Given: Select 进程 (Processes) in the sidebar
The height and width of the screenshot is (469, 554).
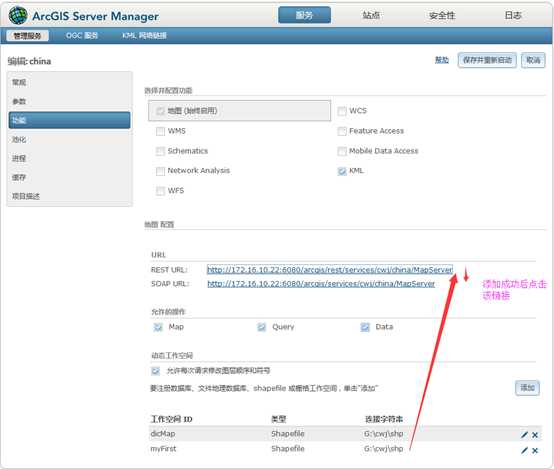Looking at the screenshot, I should pos(70,158).
